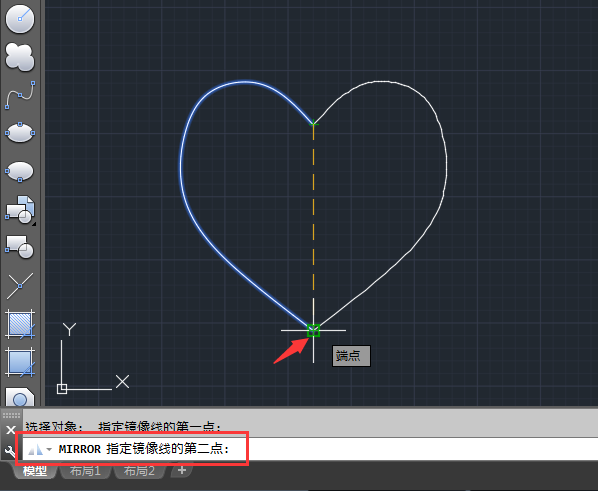The height and width of the screenshot is (491, 598).
Task: Open command line customize wrench
Action: click(10, 451)
